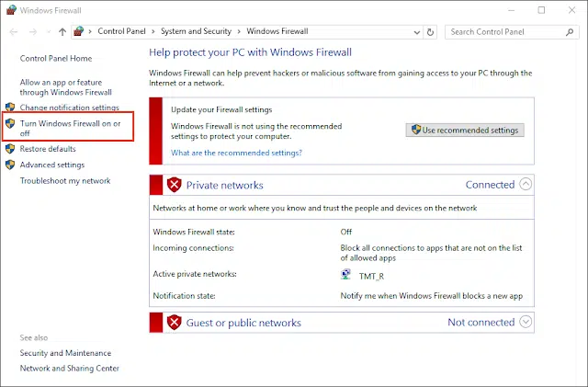Click the TMT_R network icon

click(x=345, y=274)
